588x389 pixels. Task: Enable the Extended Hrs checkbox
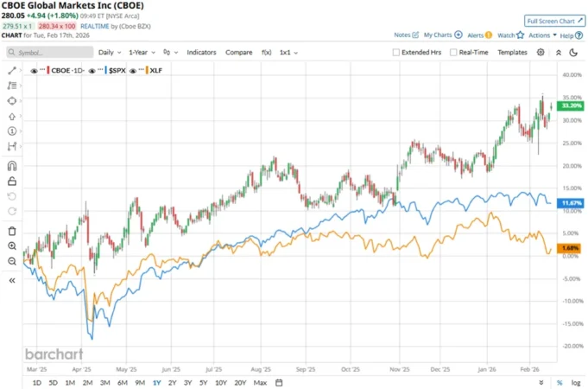(396, 53)
